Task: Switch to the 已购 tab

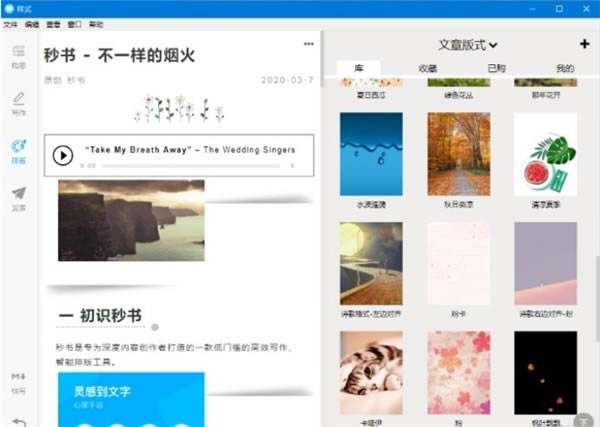Action: (x=496, y=69)
